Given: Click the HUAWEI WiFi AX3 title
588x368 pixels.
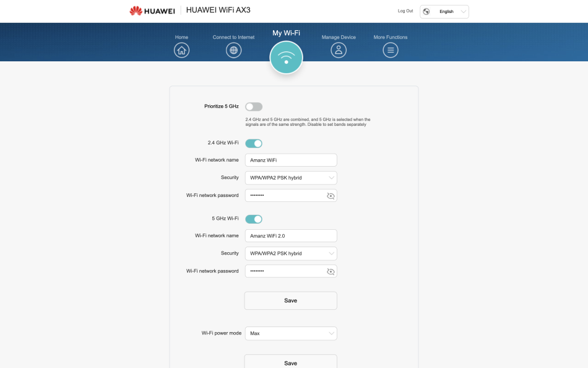Looking at the screenshot, I should [218, 10].
